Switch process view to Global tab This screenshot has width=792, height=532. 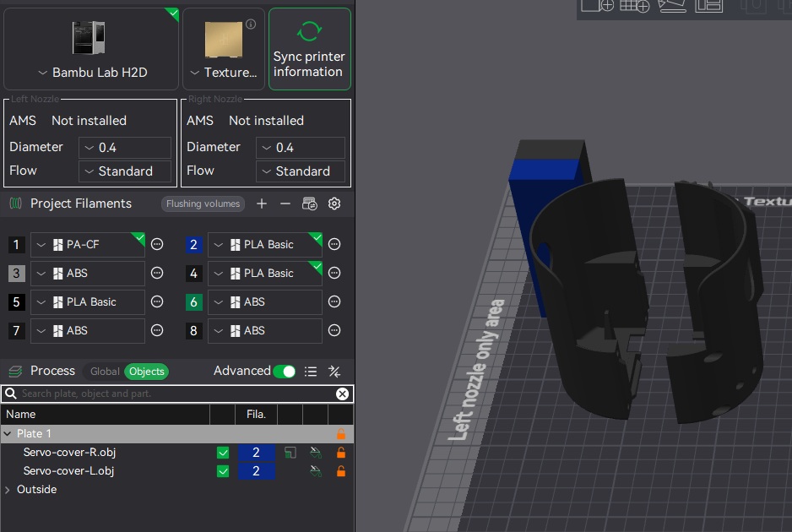(105, 372)
